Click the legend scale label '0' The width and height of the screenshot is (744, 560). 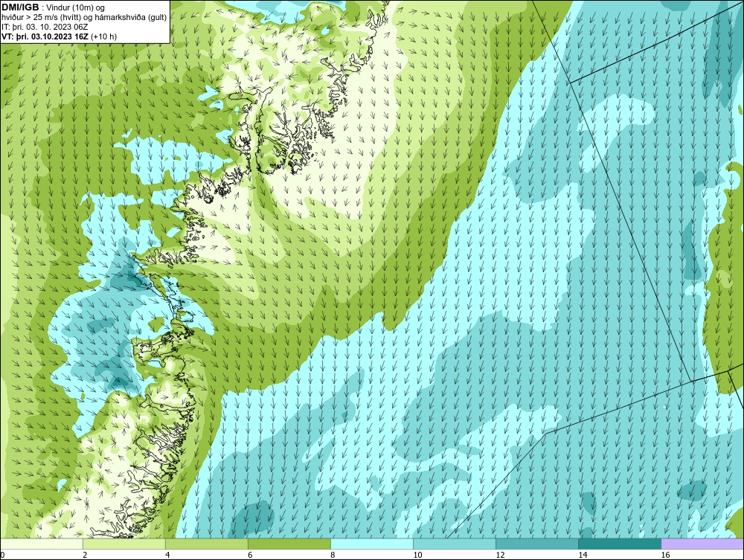pyautogui.click(x=2, y=555)
